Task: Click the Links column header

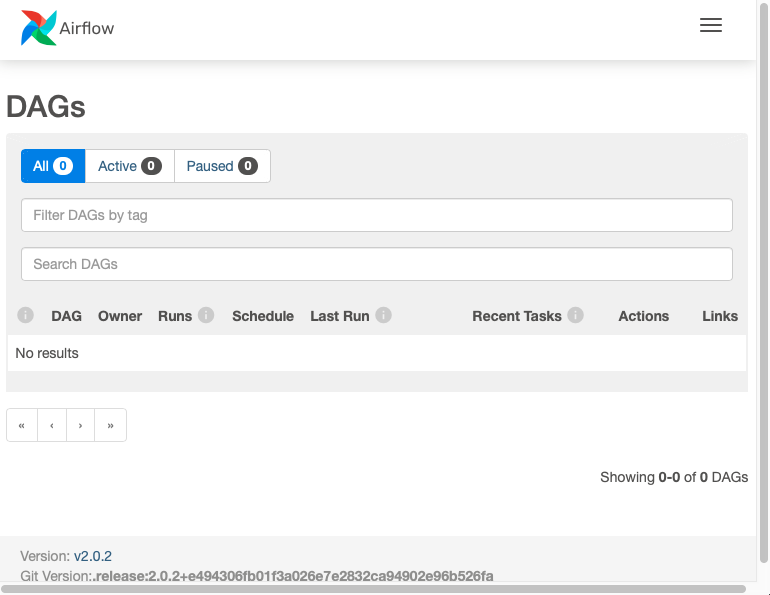Action: (720, 316)
